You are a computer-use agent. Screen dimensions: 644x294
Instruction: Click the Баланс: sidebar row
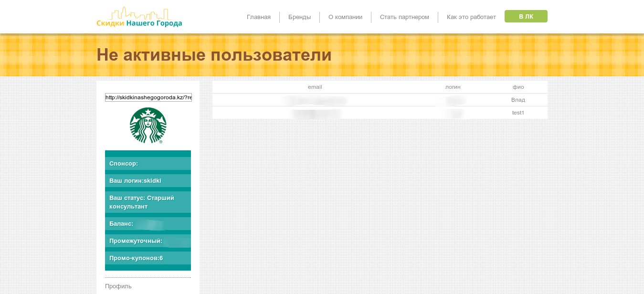click(x=148, y=223)
